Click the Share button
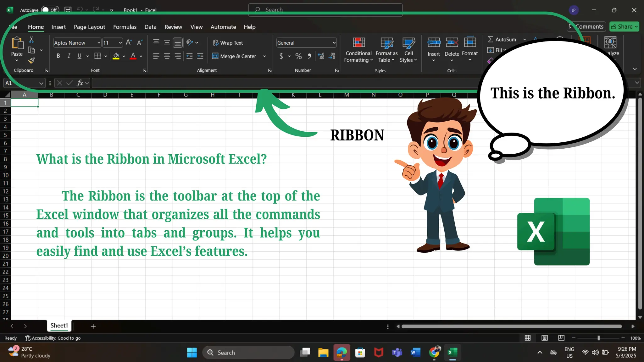The width and height of the screenshot is (644, 362). [x=624, y=27]
